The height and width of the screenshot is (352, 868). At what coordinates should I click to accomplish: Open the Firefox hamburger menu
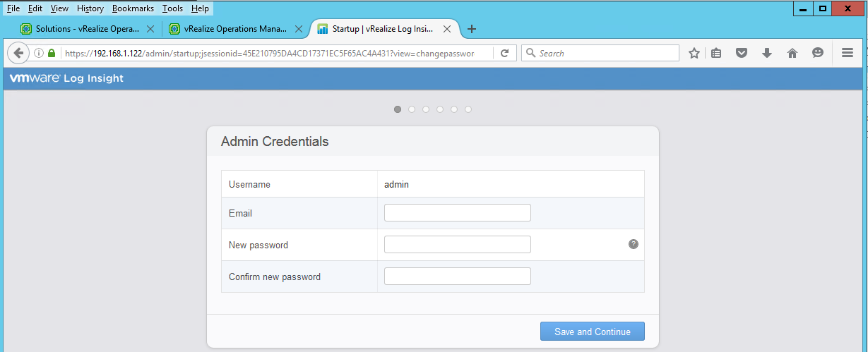tap(848, 53)
